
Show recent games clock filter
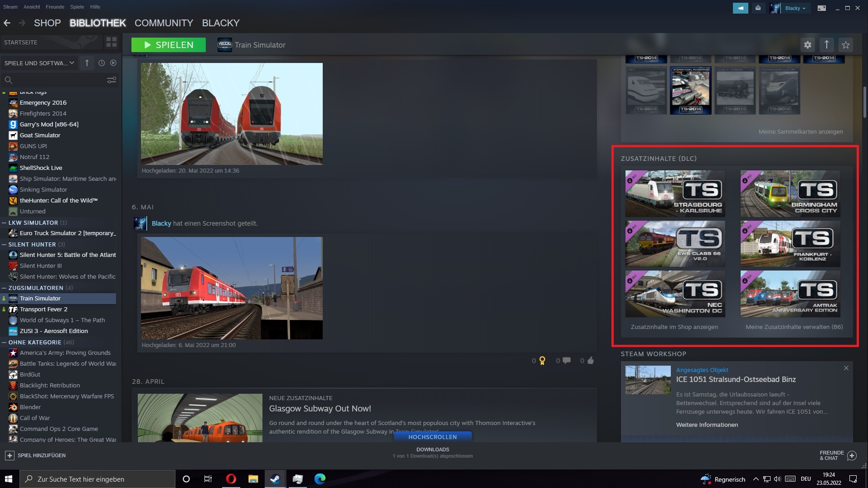102,63
